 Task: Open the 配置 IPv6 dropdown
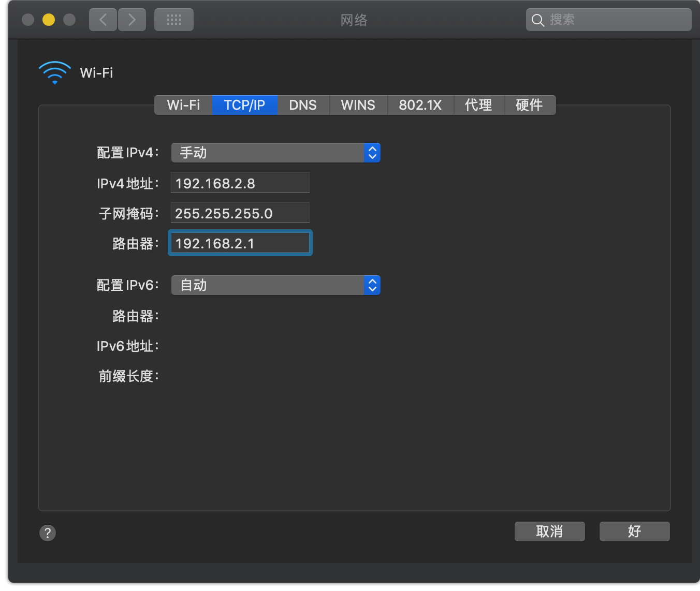coord(275,285)
